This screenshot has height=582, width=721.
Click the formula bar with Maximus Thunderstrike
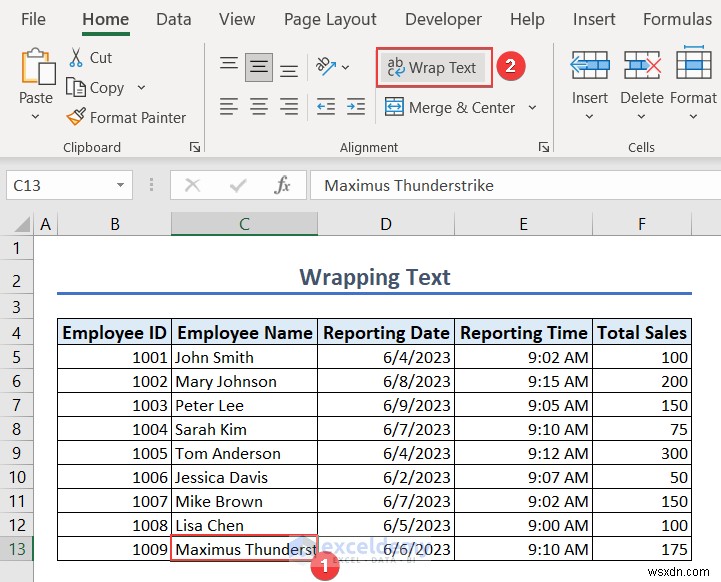515,185
